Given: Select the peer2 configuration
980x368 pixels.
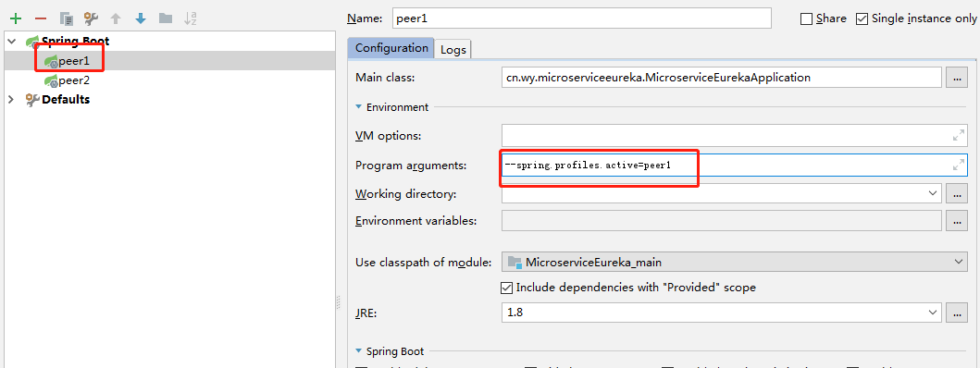Looking at the screenshot, I should (74, 80).
